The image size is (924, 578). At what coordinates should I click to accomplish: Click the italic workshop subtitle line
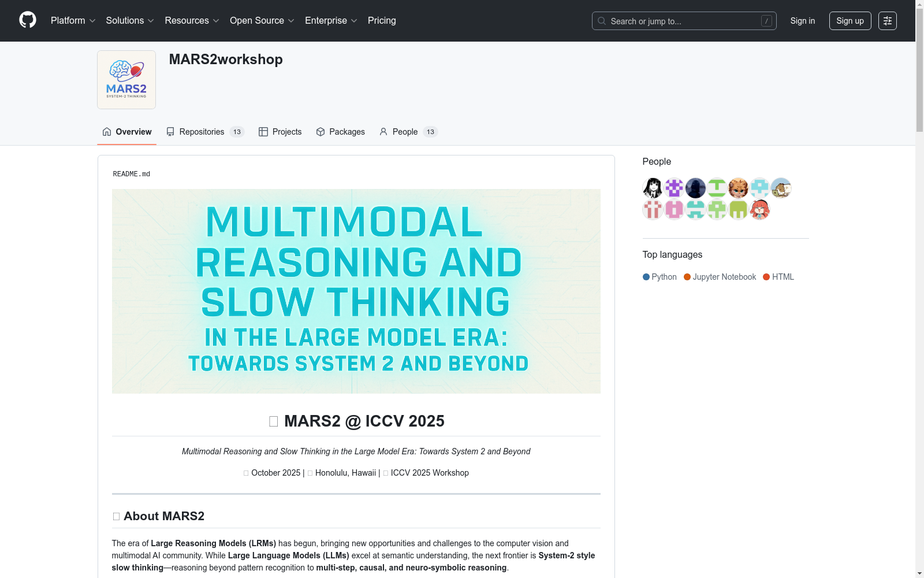click(x=356, y=451)
